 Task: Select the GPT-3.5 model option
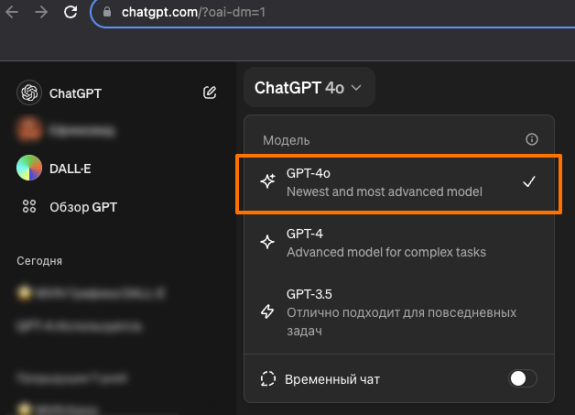click(399, 312)
